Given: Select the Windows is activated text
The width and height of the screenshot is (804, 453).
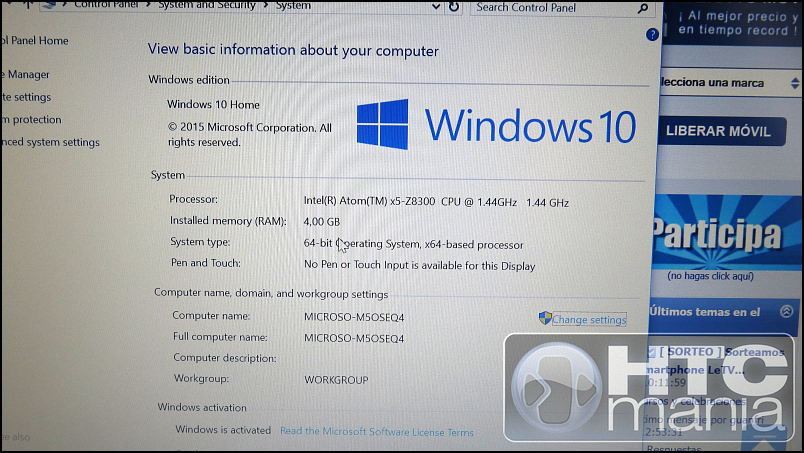Looking at the screenshot, I should coord(223,430).
